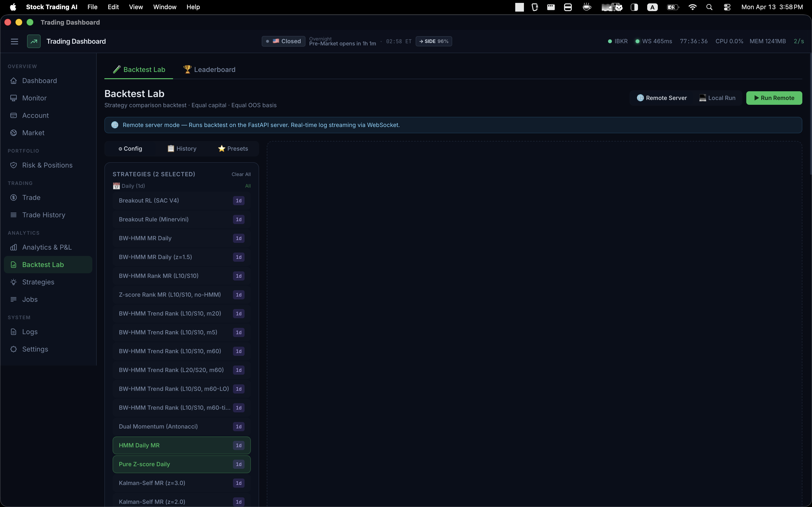This screenshot has width=812, height=507.
Task: Collapse the sidebar with hamburger icon
Action: [14, 41]
